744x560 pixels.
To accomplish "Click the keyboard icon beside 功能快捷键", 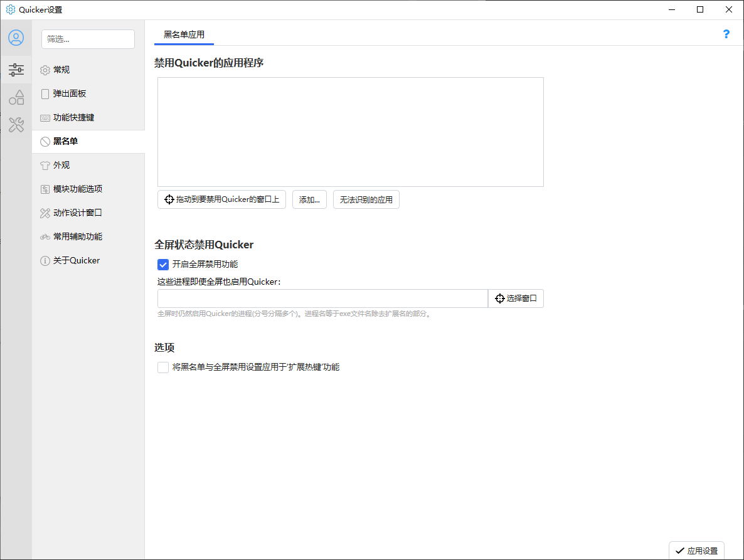I will coord(45,118).
